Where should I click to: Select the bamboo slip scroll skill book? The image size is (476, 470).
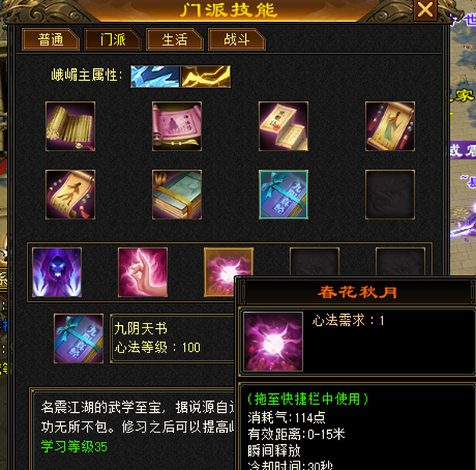coord(70,126)
